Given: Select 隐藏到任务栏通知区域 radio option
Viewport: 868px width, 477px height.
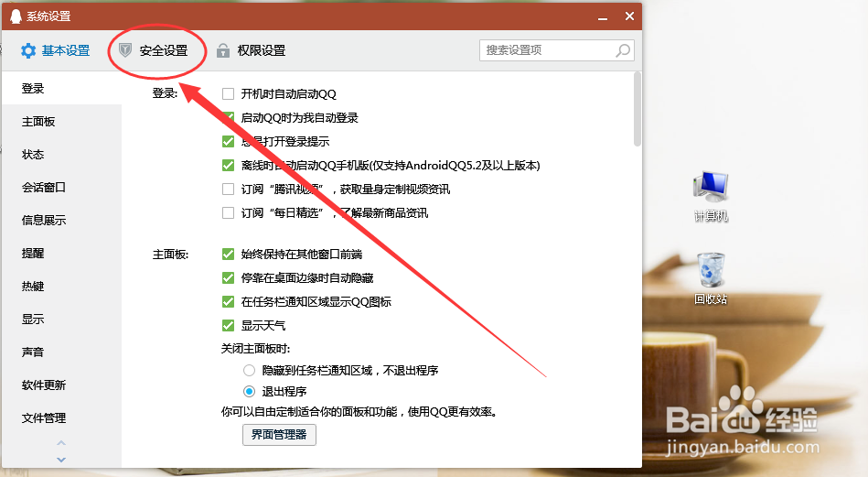Looking at the screenshot, I should [x=249, y=370].
